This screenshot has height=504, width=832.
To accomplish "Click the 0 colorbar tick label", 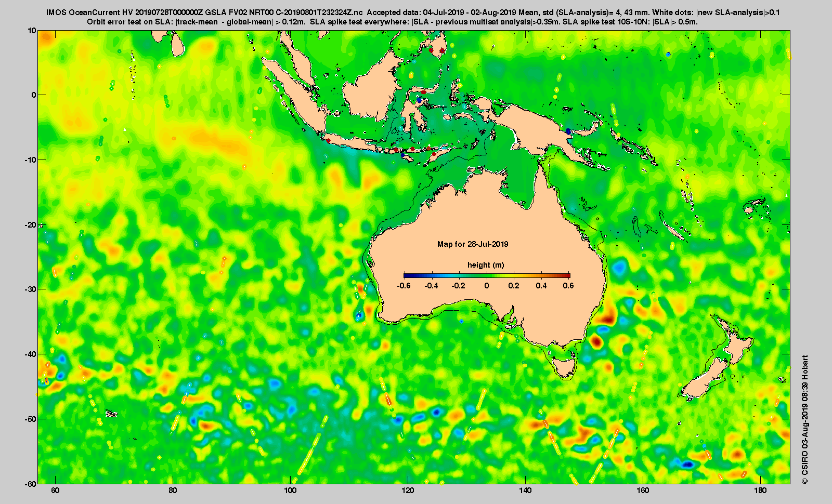I will coord(487,285).
